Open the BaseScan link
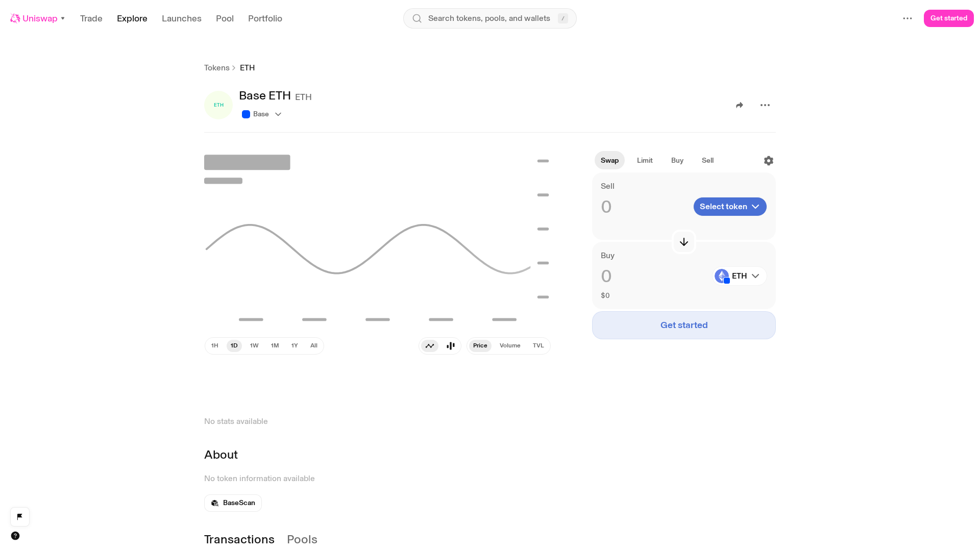Image resolution: width=980 pixels, height=551 pixels. (x=233, y=503)
